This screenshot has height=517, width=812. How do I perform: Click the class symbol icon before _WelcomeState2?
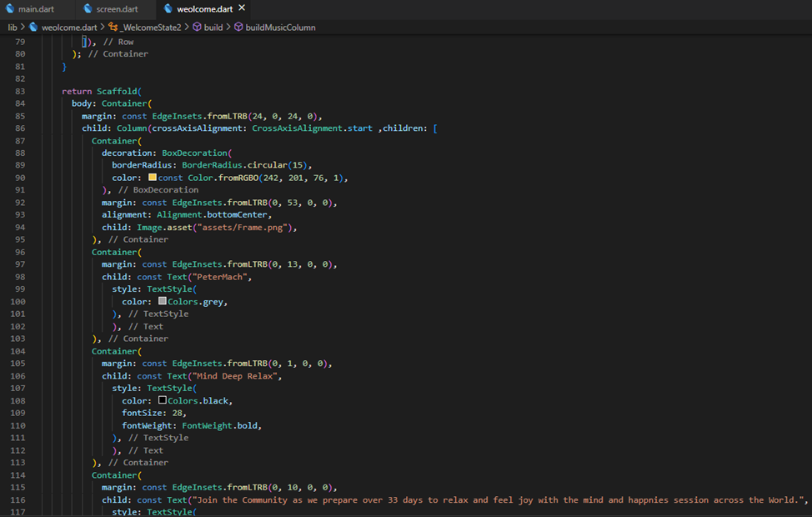tap(113, 27)
